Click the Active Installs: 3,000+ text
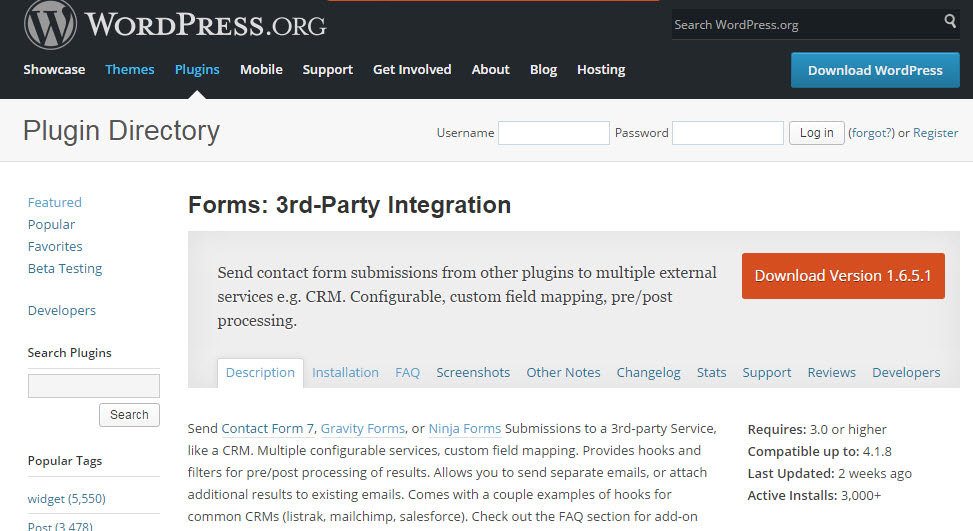This screenshot has width=973, height=531. [x=814, y=496]
